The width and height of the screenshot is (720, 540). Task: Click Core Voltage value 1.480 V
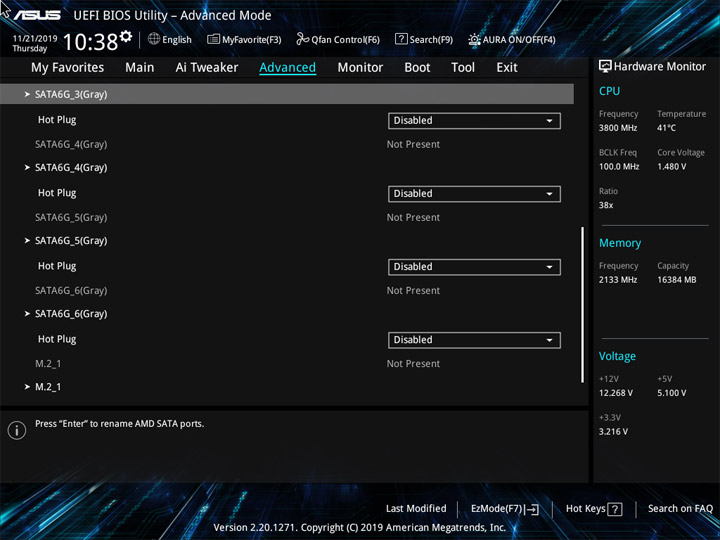672,166
